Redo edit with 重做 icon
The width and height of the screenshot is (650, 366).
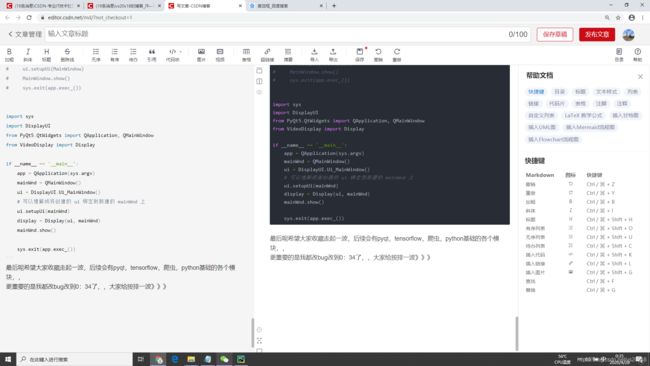point(397,54)
